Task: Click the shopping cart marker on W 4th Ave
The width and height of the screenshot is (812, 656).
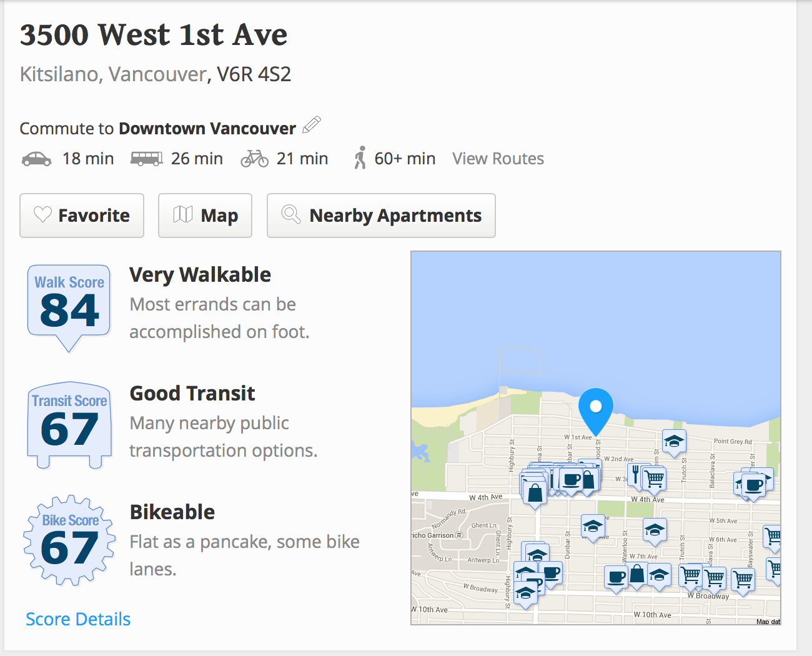Action: pyautogui.click(x=655, y=480)
